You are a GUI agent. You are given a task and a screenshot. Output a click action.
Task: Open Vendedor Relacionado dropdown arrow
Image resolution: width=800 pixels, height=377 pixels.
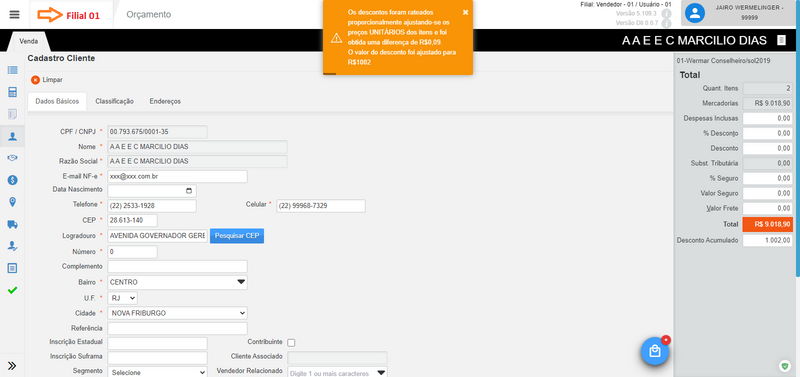[x=381, y=373]
